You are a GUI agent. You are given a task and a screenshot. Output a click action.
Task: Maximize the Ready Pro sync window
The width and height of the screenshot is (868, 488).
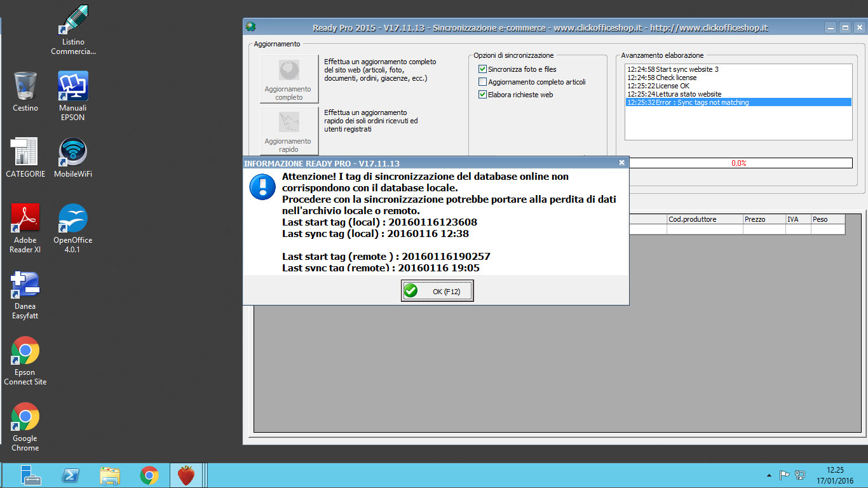(x=845, y=27)
